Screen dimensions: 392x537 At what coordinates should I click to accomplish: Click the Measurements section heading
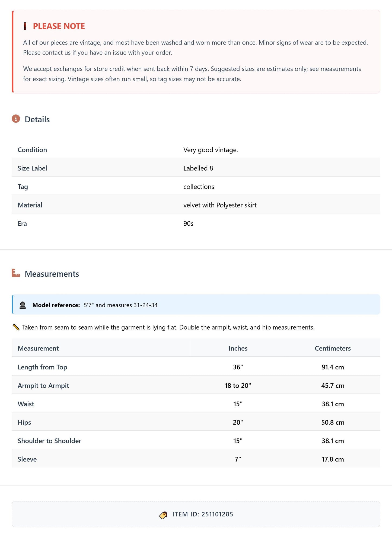point(52,274)
